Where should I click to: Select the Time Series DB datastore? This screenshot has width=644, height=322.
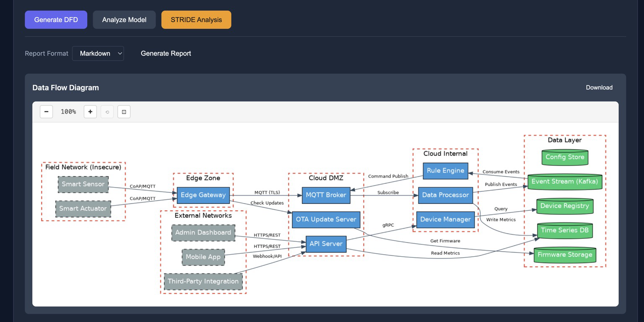tap(564, 230)
